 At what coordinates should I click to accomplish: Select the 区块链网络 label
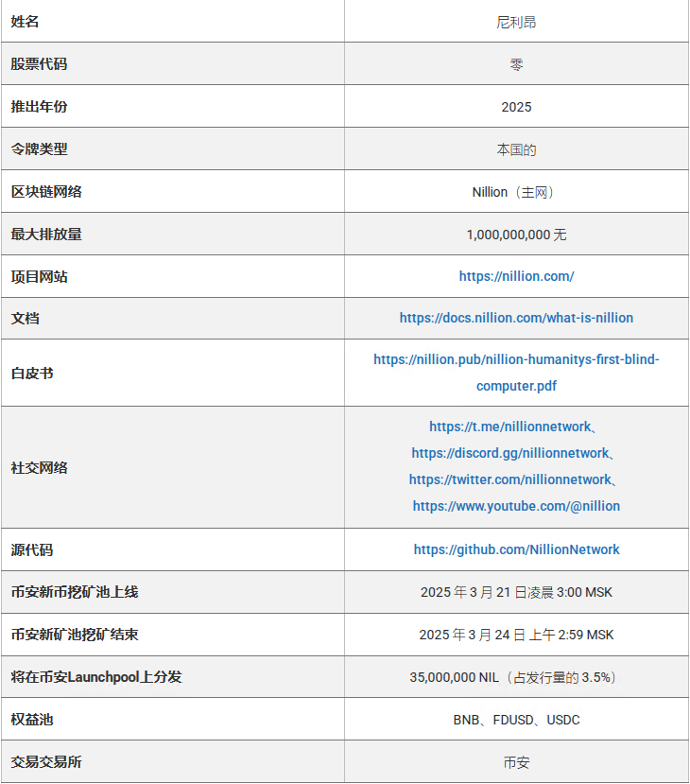(46, 191)
